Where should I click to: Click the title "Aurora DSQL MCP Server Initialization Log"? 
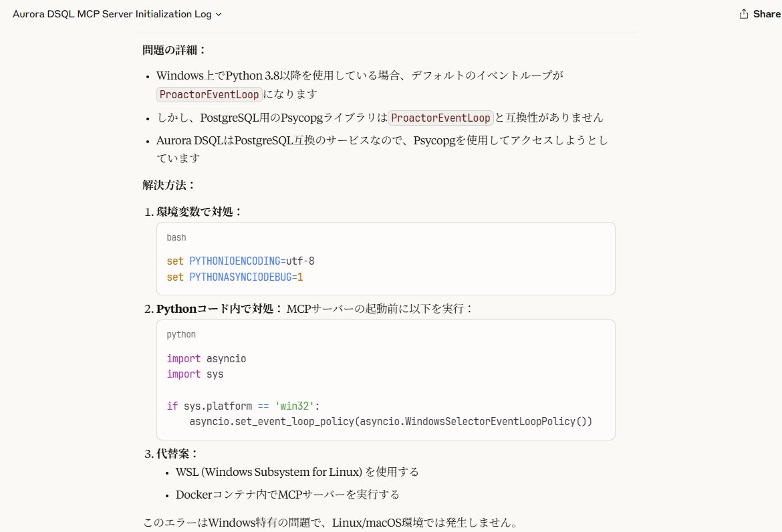(112, 14)
